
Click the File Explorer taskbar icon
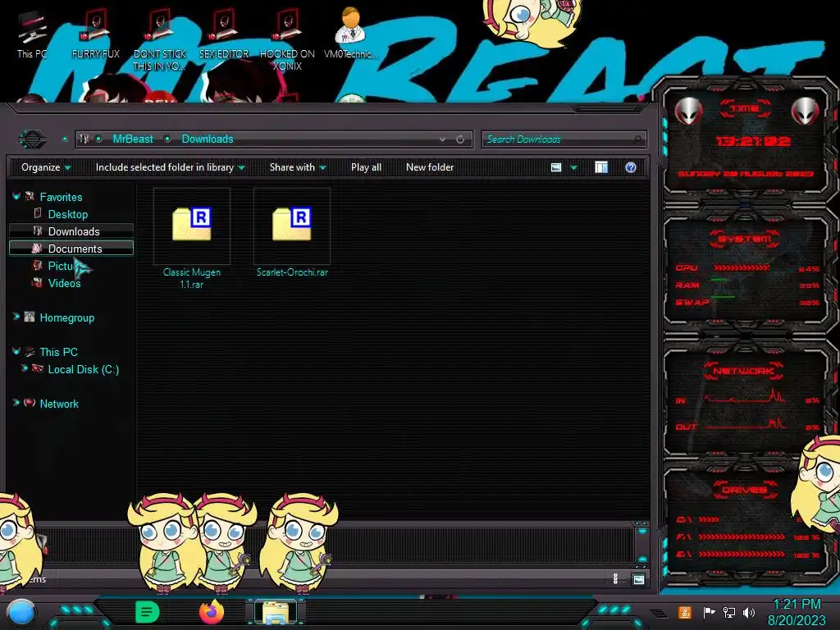[x=276, y=612]
